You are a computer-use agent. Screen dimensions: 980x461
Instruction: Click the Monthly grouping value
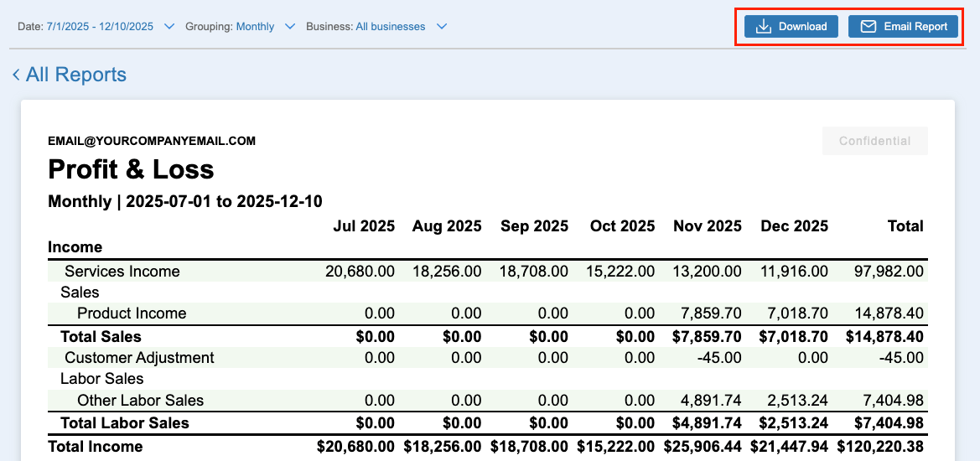(x=255, y=27)
